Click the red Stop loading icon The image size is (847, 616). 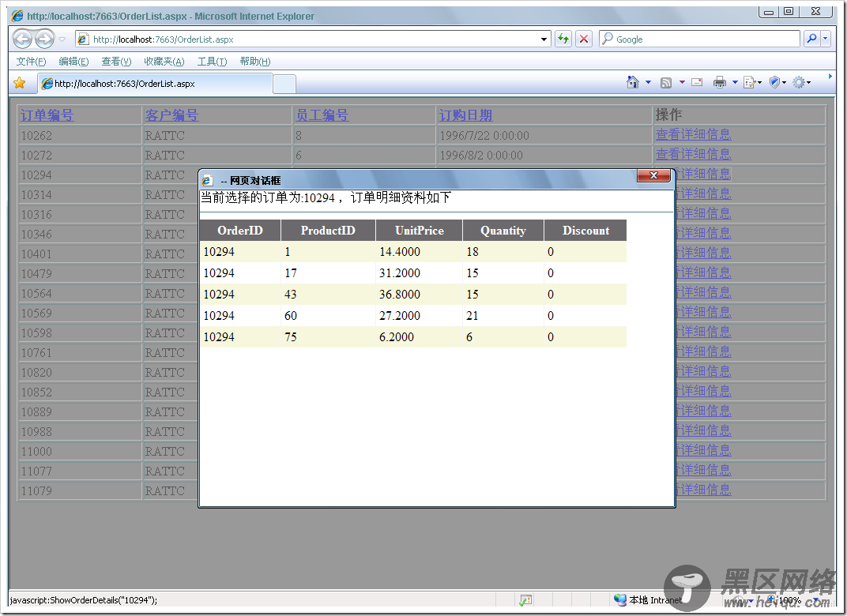tap(584, 39)
